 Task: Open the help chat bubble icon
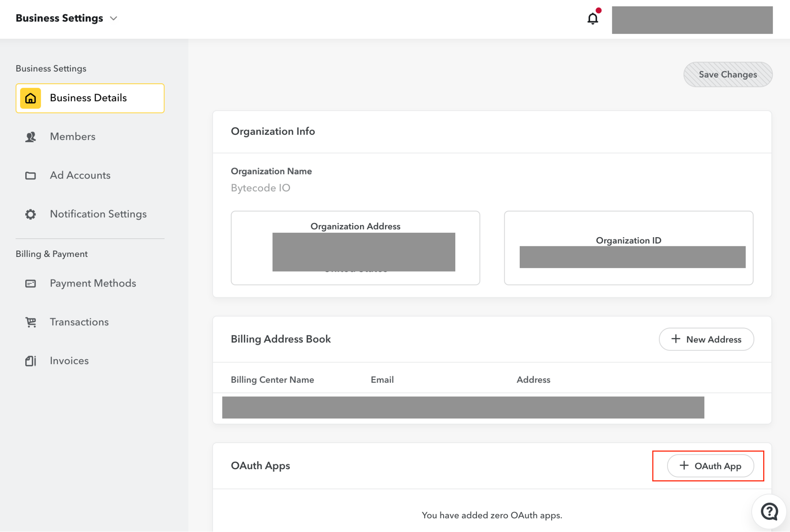click(769, 512)
